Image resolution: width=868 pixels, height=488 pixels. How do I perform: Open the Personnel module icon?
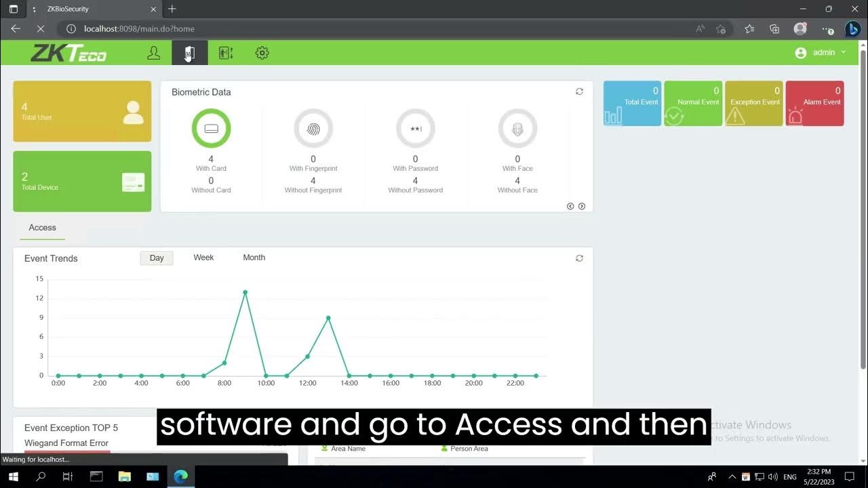154,53
